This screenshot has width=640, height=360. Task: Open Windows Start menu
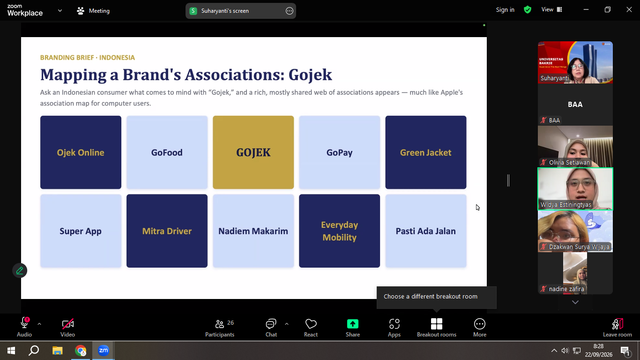coord(11,351)
